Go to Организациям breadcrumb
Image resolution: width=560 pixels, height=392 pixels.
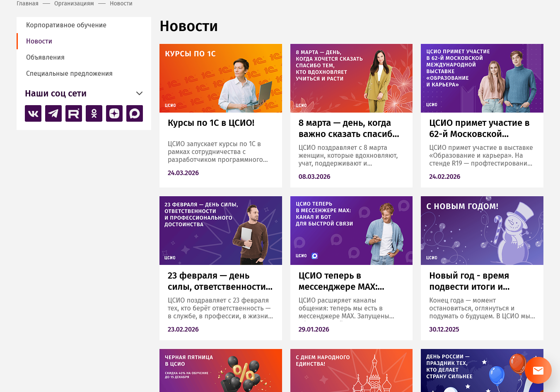(x=74, y=3)
